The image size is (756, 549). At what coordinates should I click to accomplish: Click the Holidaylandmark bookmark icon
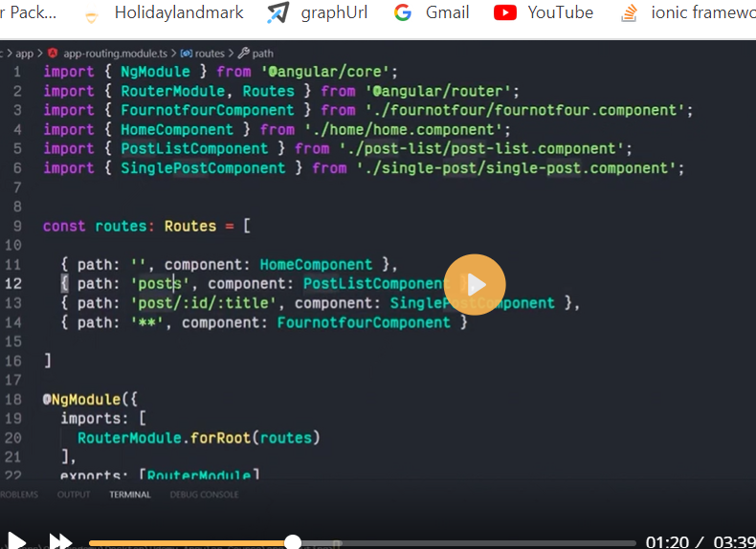point(92,14)
